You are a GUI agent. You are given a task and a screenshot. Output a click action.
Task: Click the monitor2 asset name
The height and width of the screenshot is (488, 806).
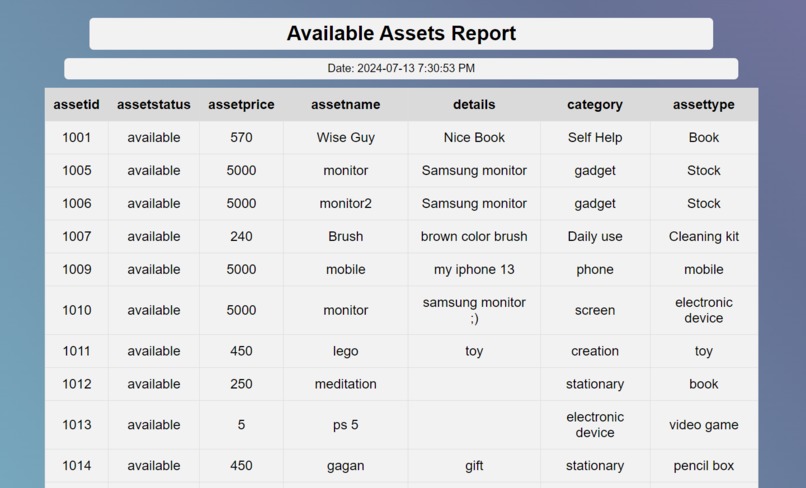point(345,203)
